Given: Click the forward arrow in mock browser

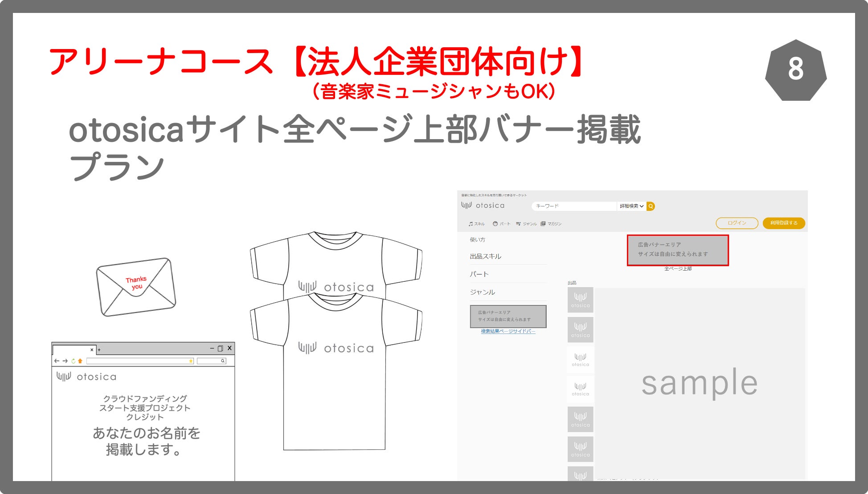Looking at the screenshot, I should click(x=65, y=361).
